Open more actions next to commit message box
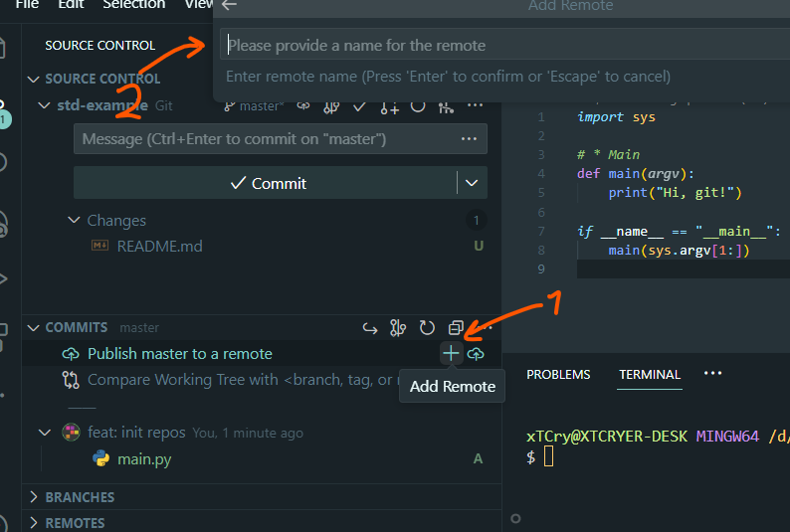790x532 pixels. click(469, 139)
